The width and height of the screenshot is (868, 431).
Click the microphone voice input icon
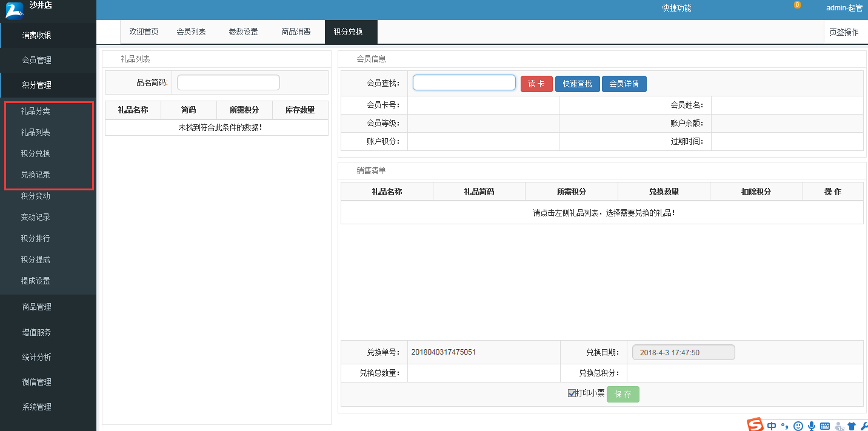812,426
